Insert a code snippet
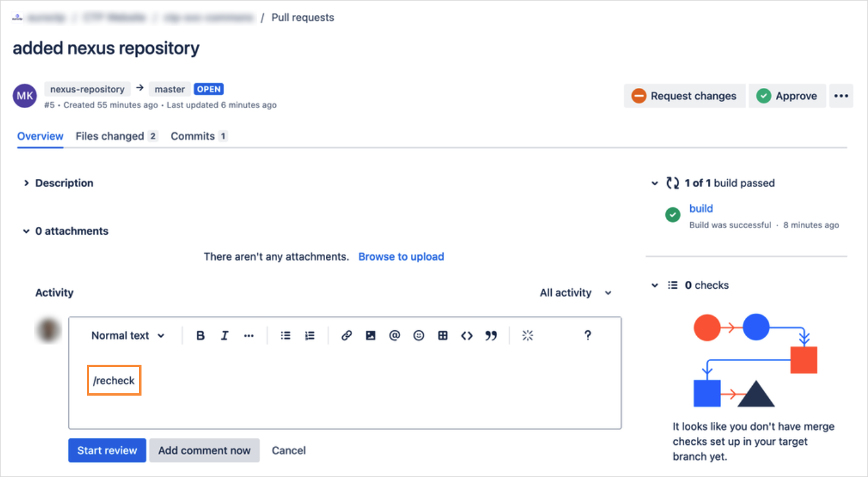 click(467, 335)
